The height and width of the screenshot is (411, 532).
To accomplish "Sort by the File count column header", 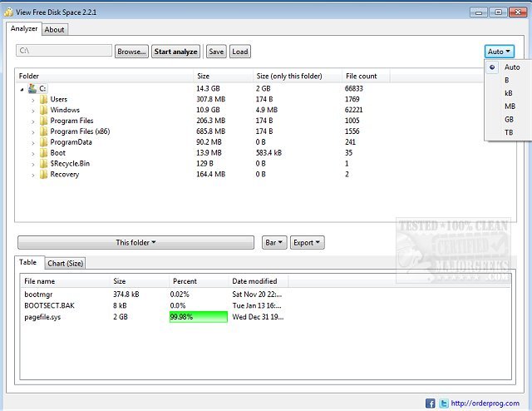I will (x=366, y=76).
